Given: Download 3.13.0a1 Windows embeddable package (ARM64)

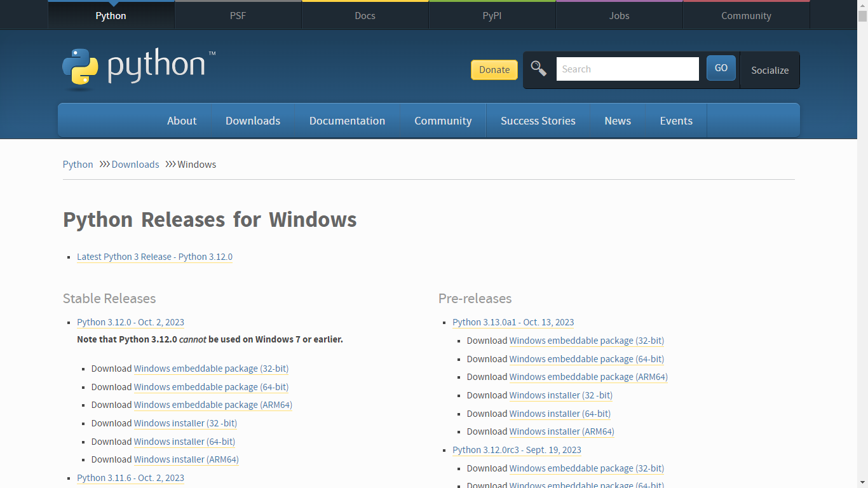Looking at the screenshot, I should (588, 377).
